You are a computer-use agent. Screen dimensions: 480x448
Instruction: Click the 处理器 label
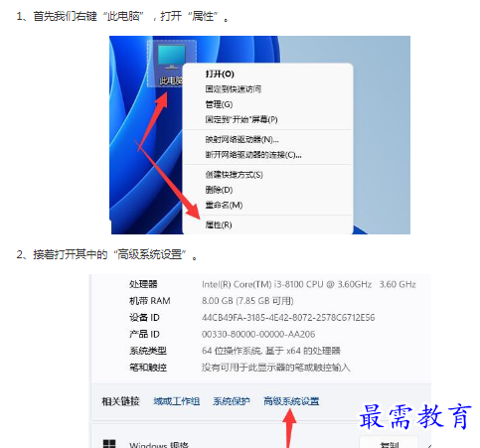tap(143, 284)
